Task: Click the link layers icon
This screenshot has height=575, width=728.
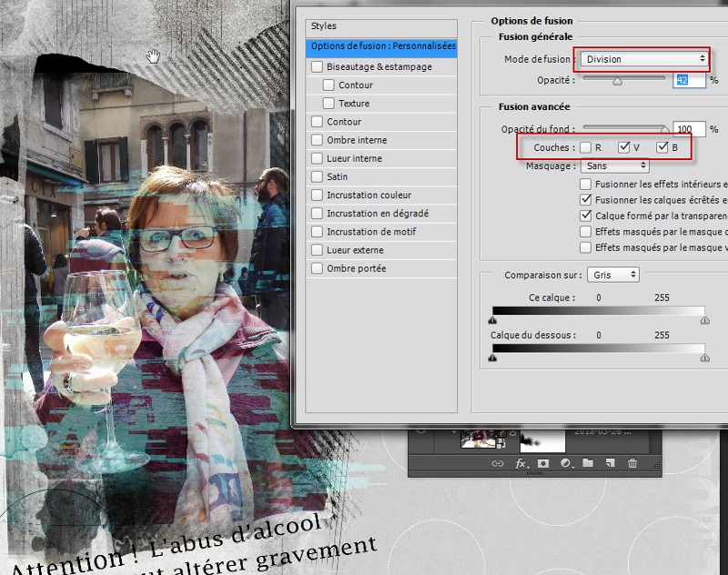Action: click(498, 464)
